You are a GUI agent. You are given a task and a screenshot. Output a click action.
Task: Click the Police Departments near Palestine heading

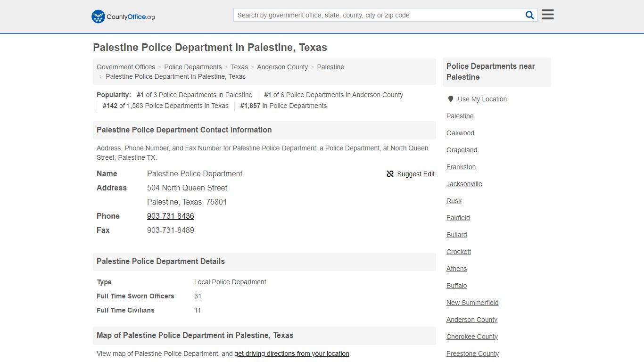[491, 72]
